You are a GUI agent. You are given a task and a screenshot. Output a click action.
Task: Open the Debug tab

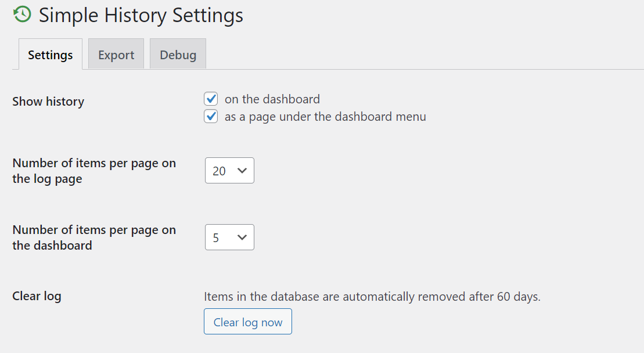coord(178,55)
